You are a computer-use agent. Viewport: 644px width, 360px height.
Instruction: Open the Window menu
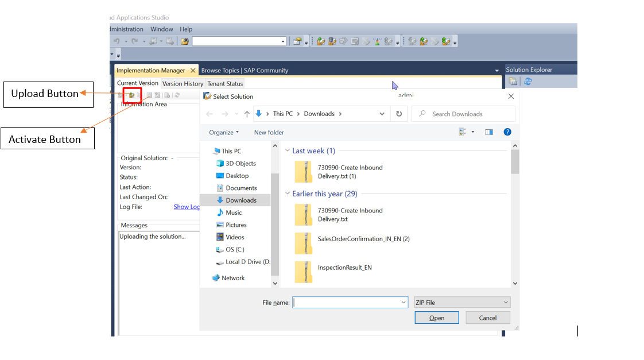[161, 29]
